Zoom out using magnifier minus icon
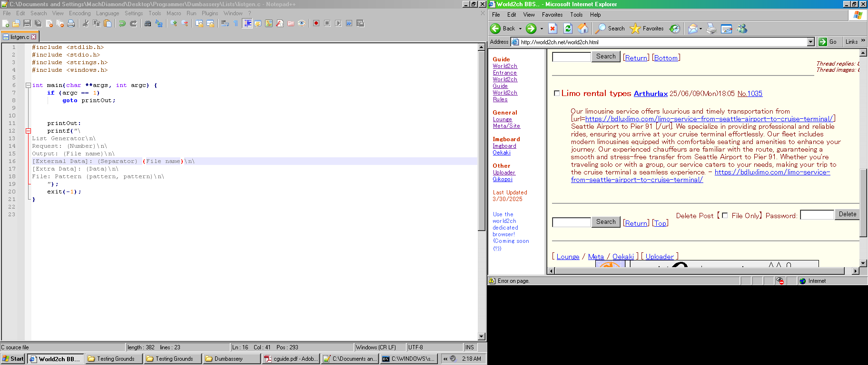 pos(185,23)
